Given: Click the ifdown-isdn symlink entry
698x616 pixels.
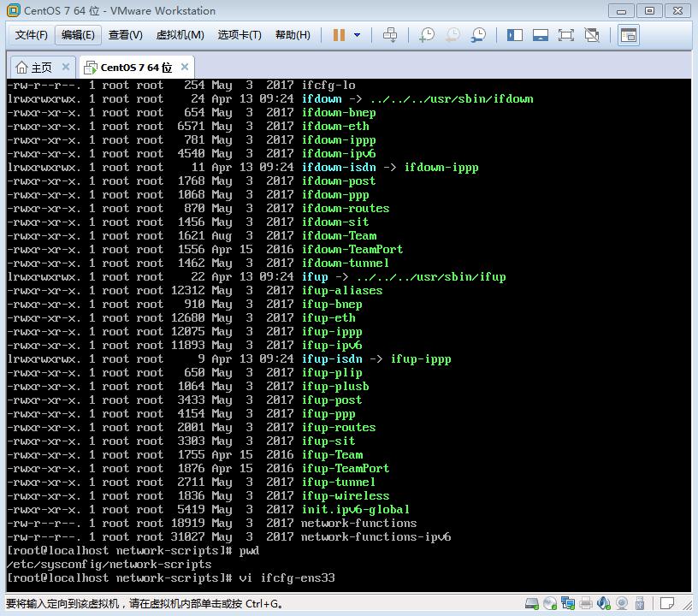Looking at the screenshot, I should pos(339,168).
